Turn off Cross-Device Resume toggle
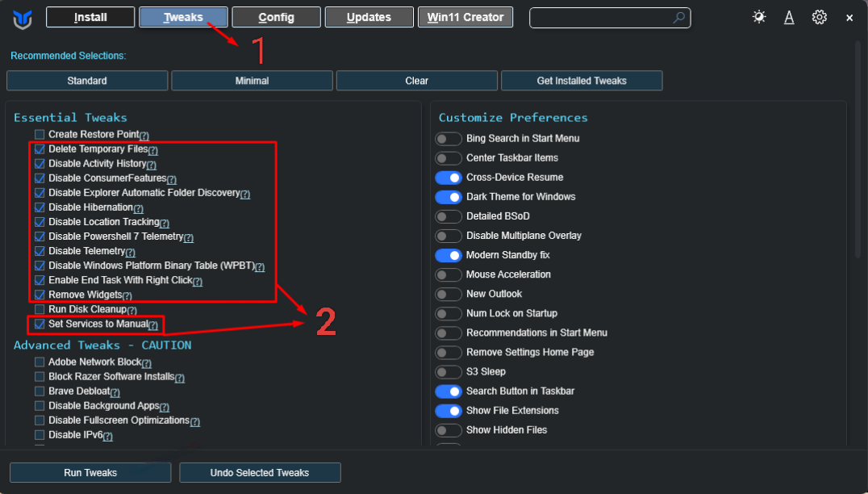 pyautogui.click(x=449, y=178)
